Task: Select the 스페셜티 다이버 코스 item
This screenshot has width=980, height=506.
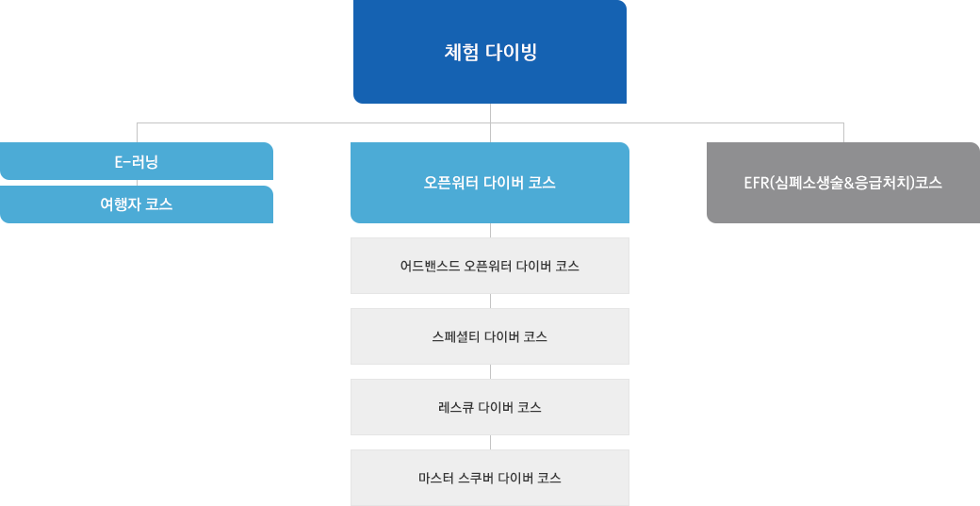Action: [x=489, y=336]
